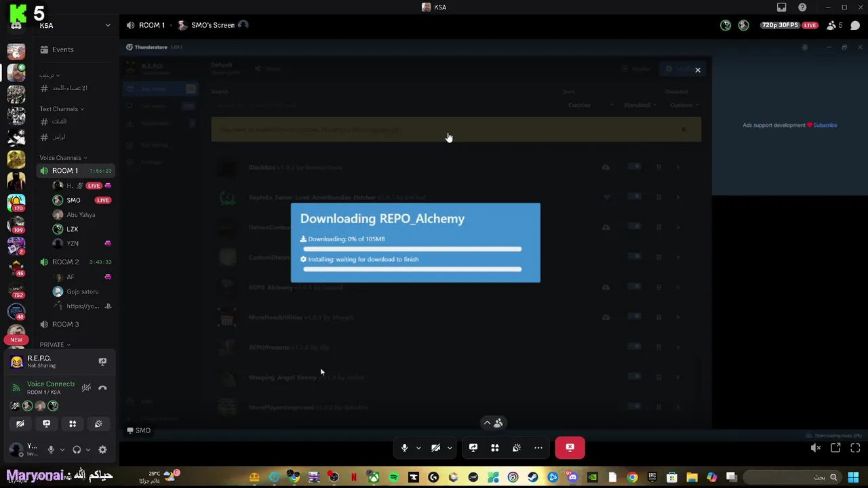Unmute the stream volume speaker icon
The image size is (868, 488).
(816, 448)
